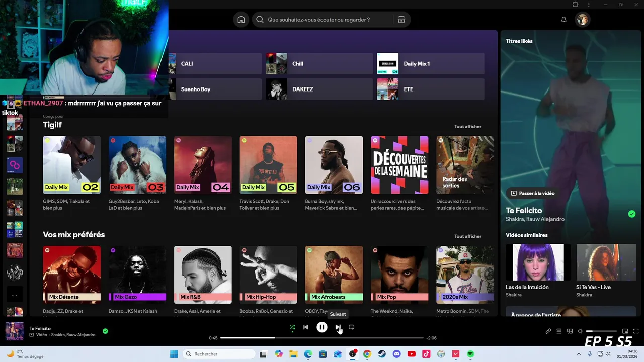Click the magnifier icon in Spotify search
Screen dimensions: 644x362
point(260,20)
